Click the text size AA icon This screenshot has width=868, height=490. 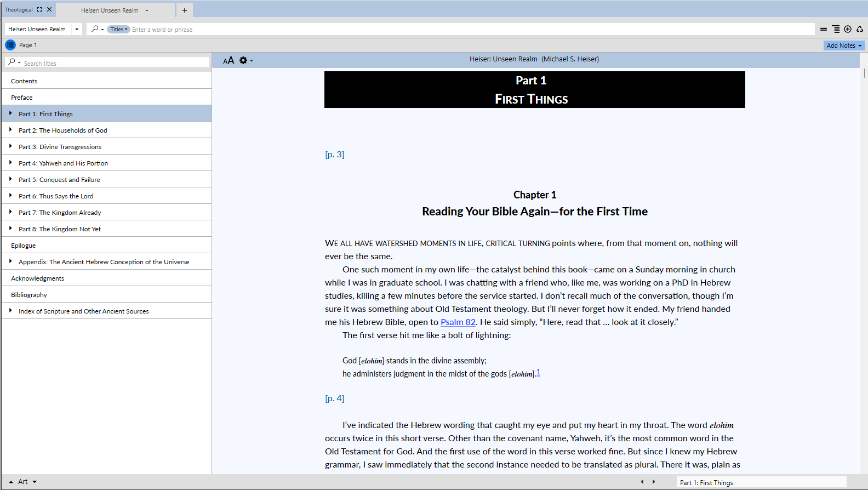point(229,60)
